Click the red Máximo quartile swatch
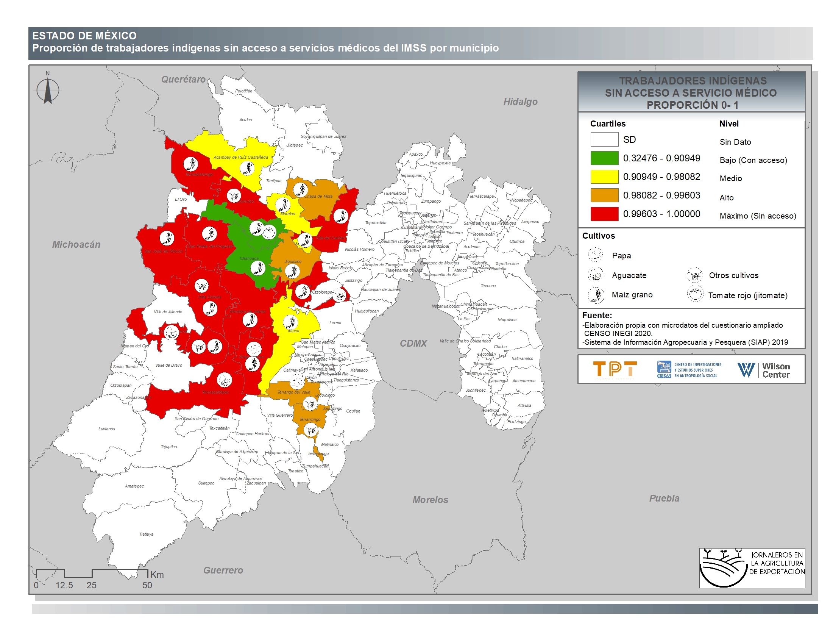This screenshot has width=833, height=644. [604, 214]
